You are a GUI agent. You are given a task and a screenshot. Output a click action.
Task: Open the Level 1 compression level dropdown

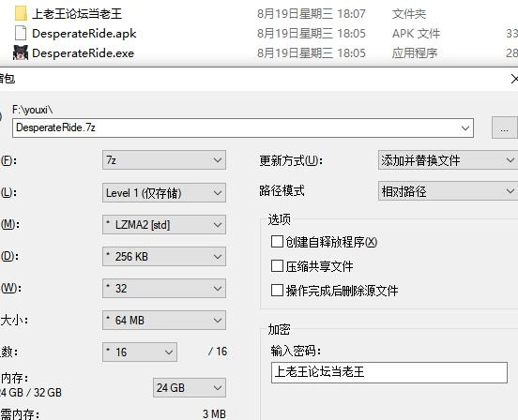pos(164,193)
